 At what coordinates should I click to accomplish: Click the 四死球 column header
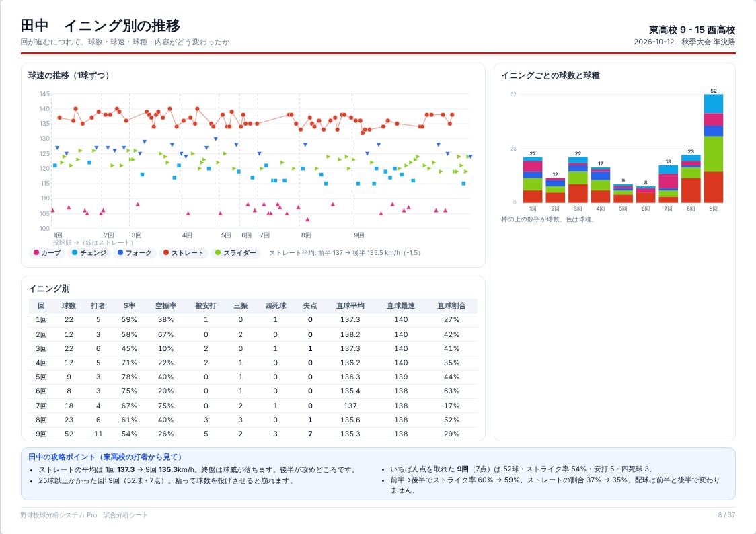(275, 305)
